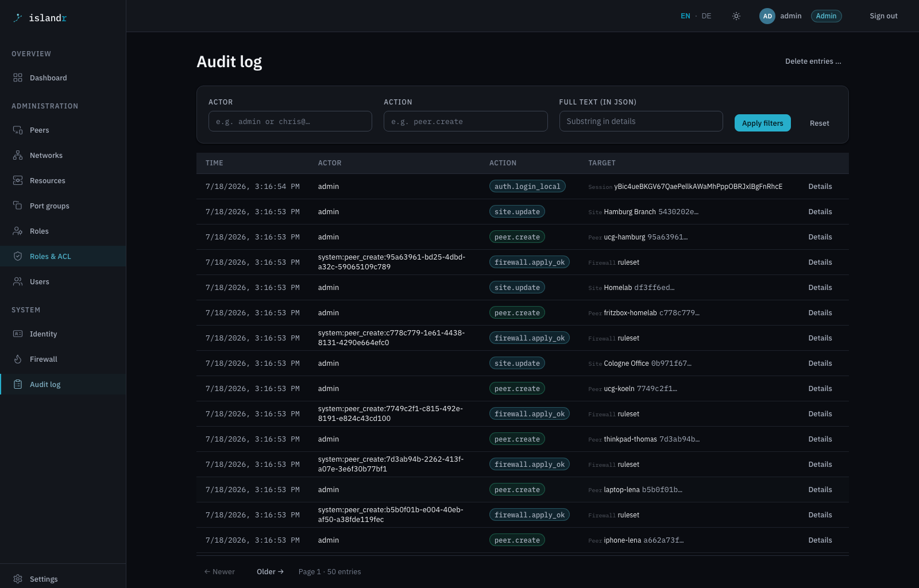
Task: Open the Networks menu item
Action: [x=63, y=155]
